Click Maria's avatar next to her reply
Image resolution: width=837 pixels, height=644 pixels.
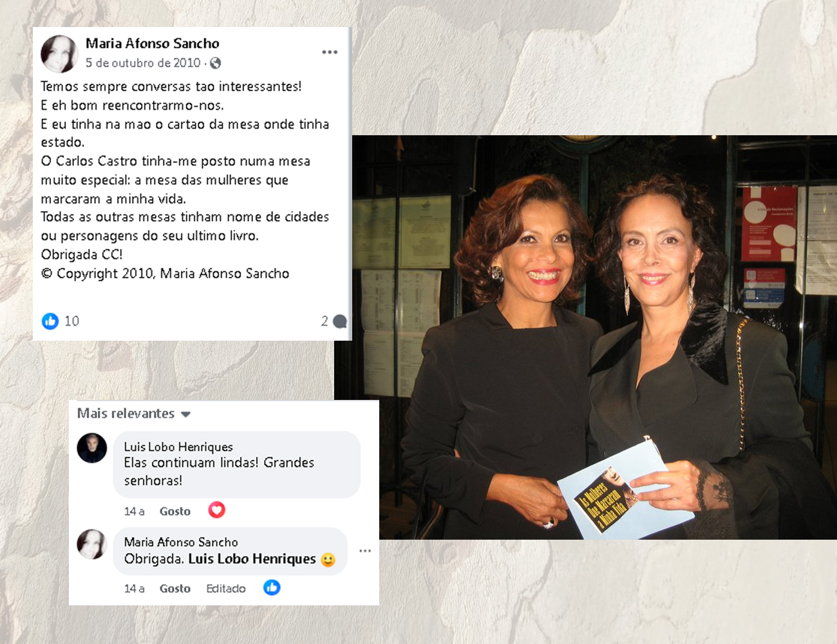[92, 544]
